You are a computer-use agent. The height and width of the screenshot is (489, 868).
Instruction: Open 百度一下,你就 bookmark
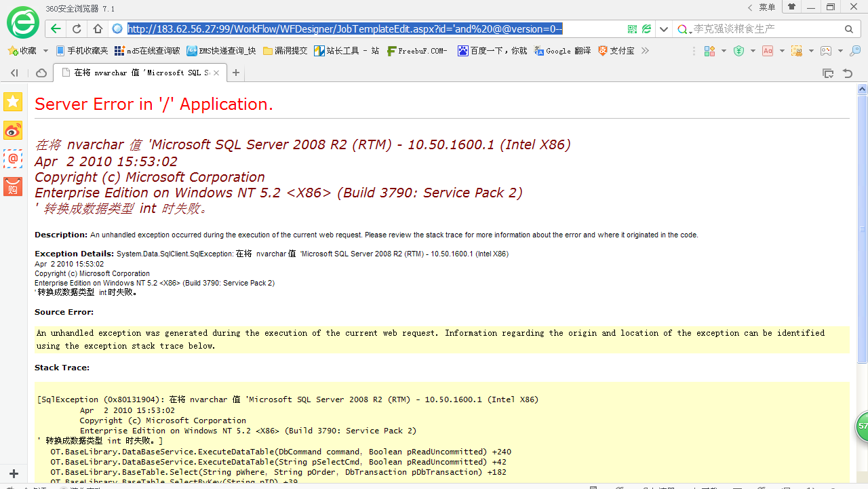[x=492, y=51]
